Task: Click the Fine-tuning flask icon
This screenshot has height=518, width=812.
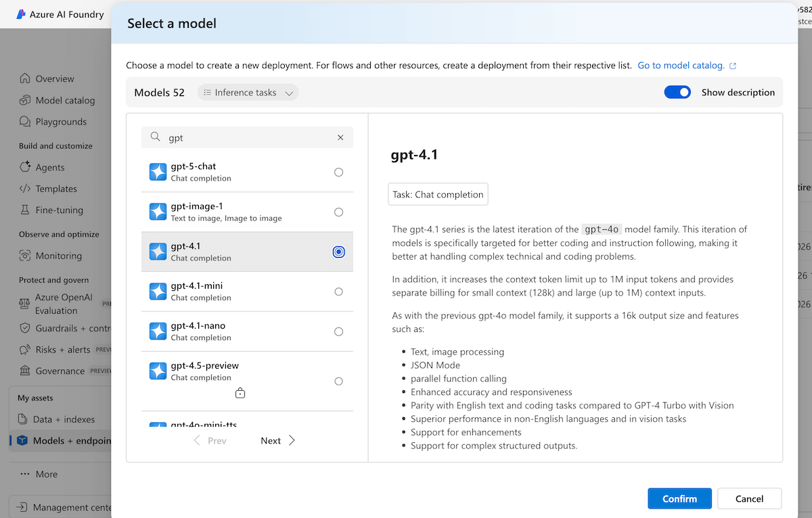Action: (25, 210)
